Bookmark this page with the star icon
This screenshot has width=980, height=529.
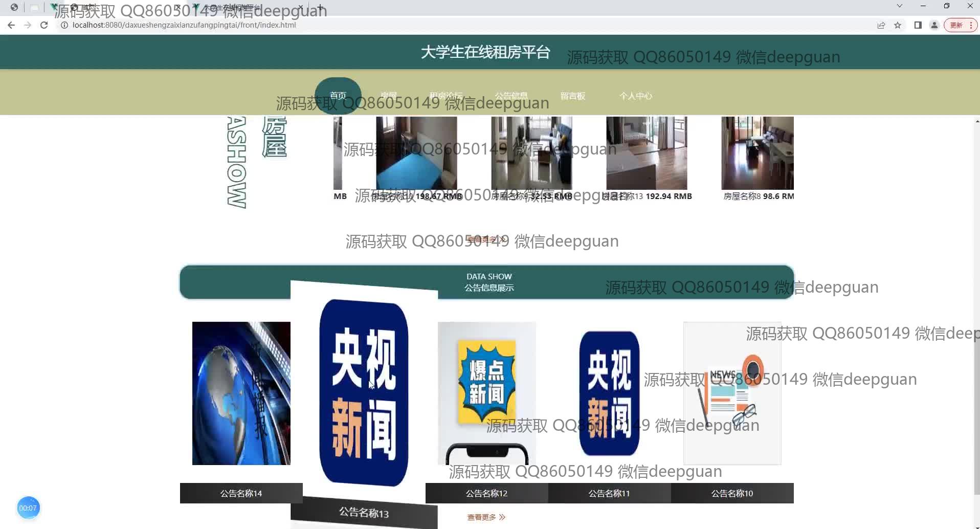click(898, 25)
